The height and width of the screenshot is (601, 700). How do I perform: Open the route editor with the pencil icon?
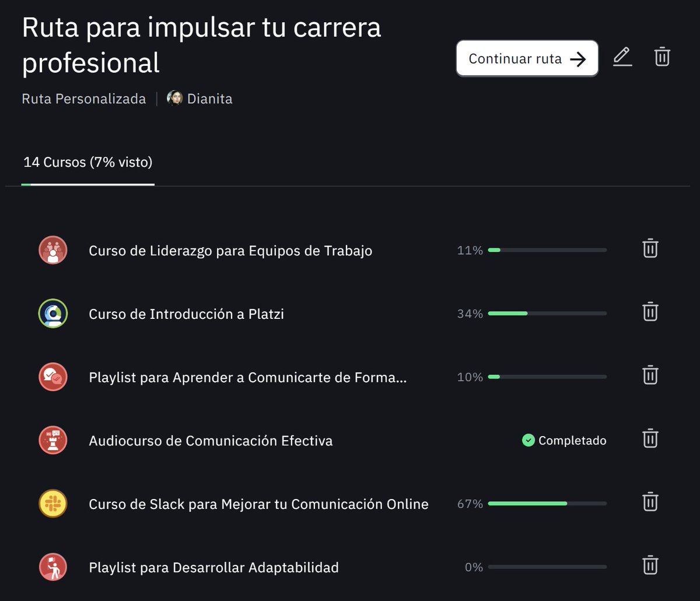622,57
